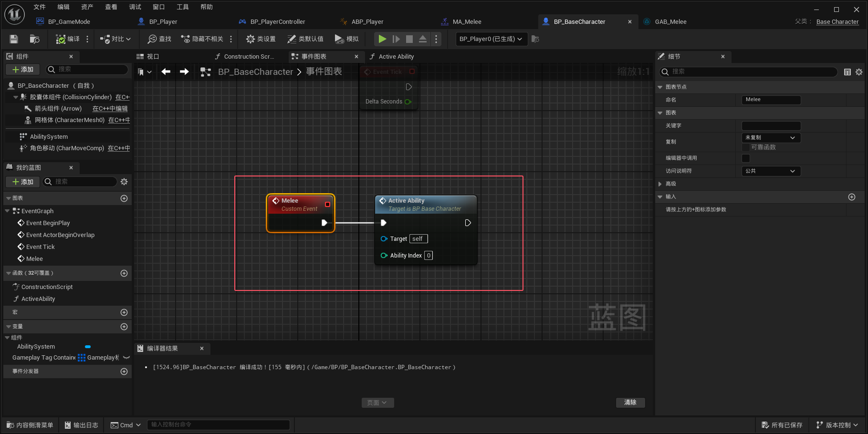Image resolution: width=868 pixels, height=434 pixels.
Task: Add input parameter with 输入 plus icon
Action: 852,197
